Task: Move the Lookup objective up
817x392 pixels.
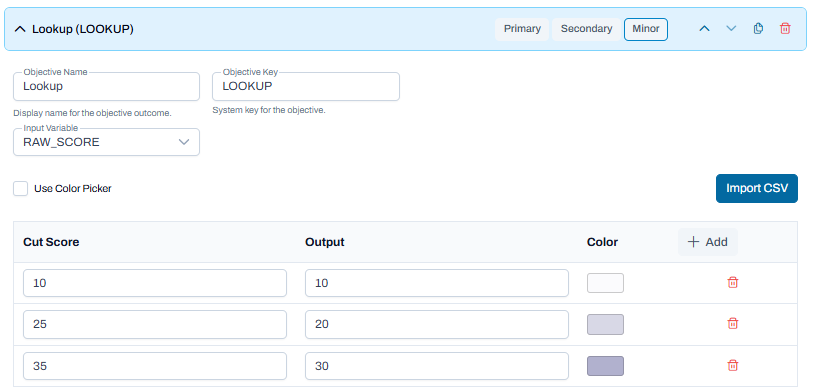Action: tap(704, 29)
